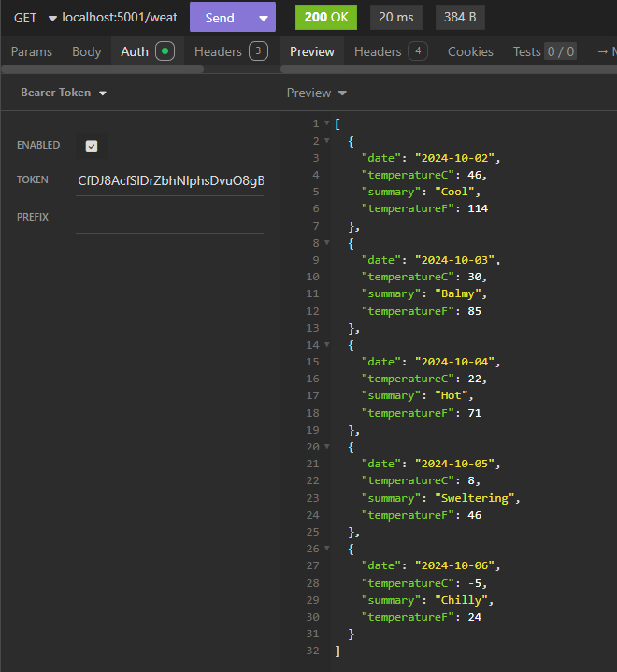Open the Tests 0 / 0 tab

coord(544,51)
